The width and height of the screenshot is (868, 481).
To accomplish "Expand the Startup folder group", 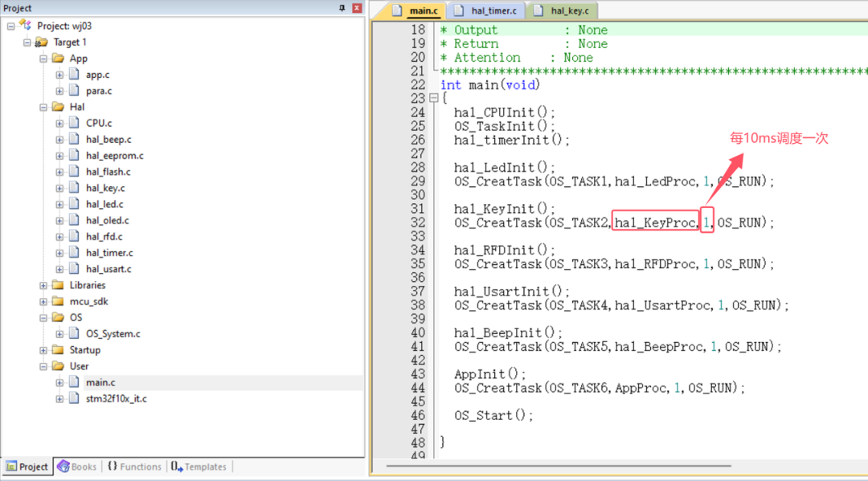I will (43, 350).
